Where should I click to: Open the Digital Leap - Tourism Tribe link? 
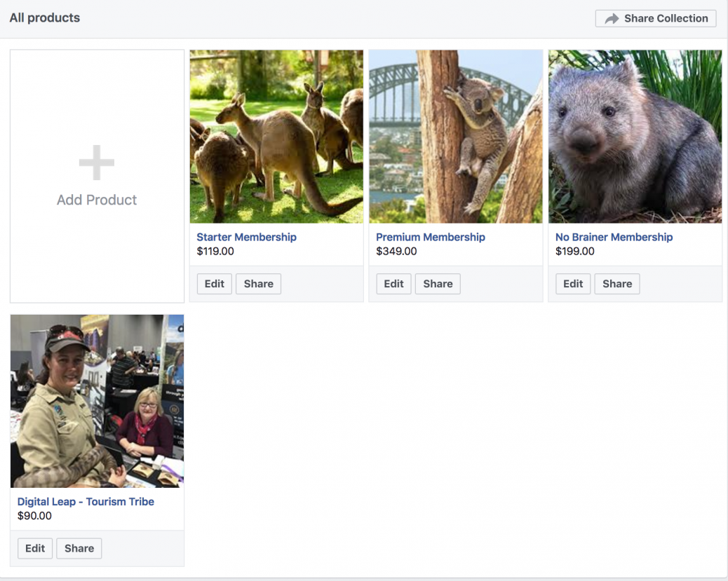[86, 501]
